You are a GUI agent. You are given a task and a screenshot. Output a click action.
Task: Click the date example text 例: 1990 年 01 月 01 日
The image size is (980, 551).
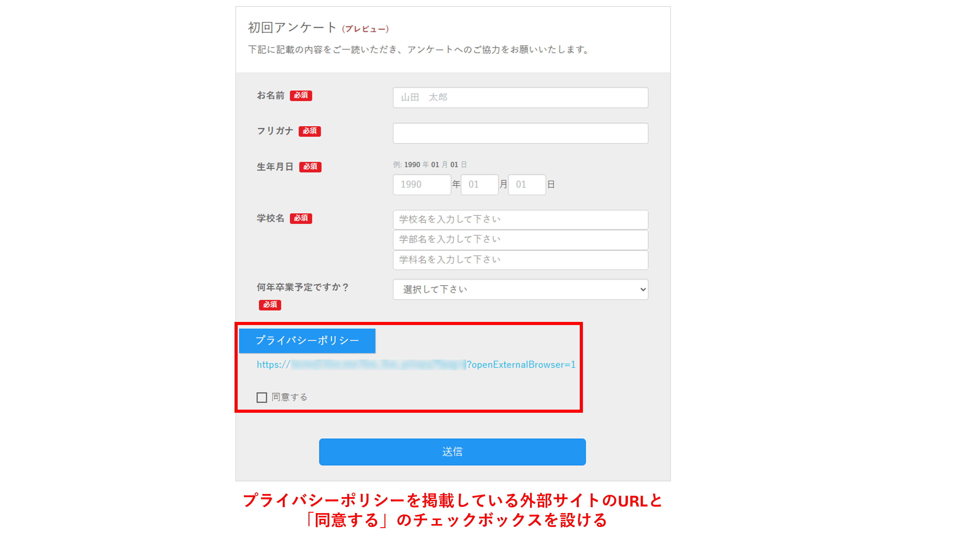(x=430, y=165)
